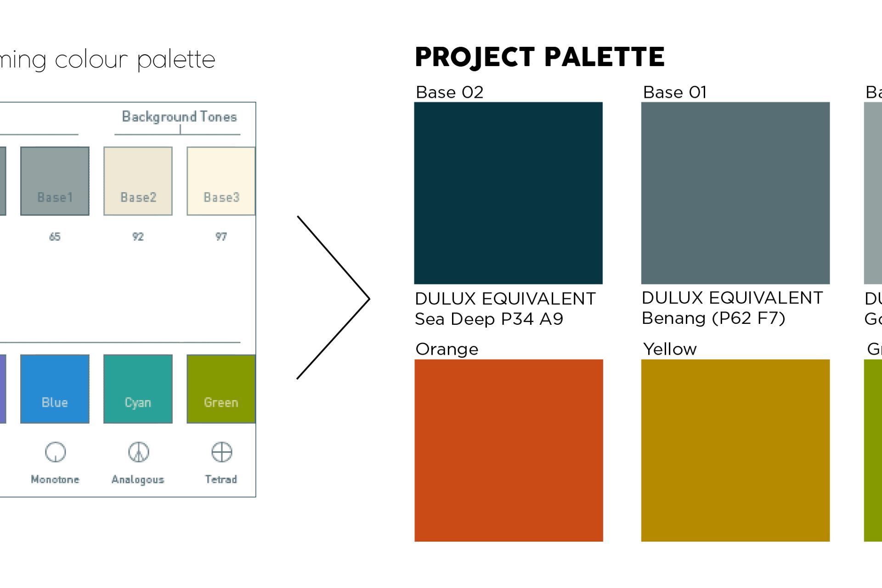Click the PROJECT PALETTE title
This screenshot has height=588, width=882.
point(539,57)
